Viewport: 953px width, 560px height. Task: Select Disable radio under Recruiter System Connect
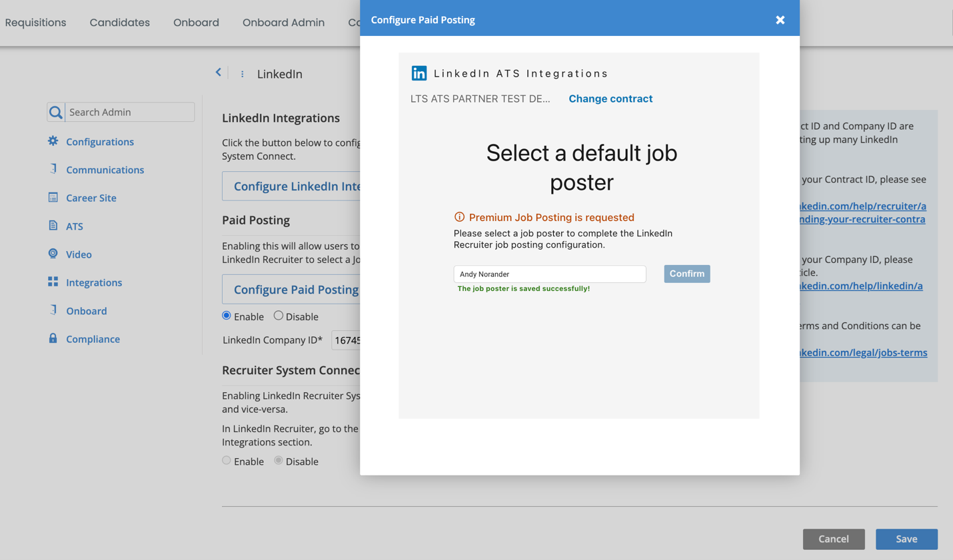(x=279, y=460)
